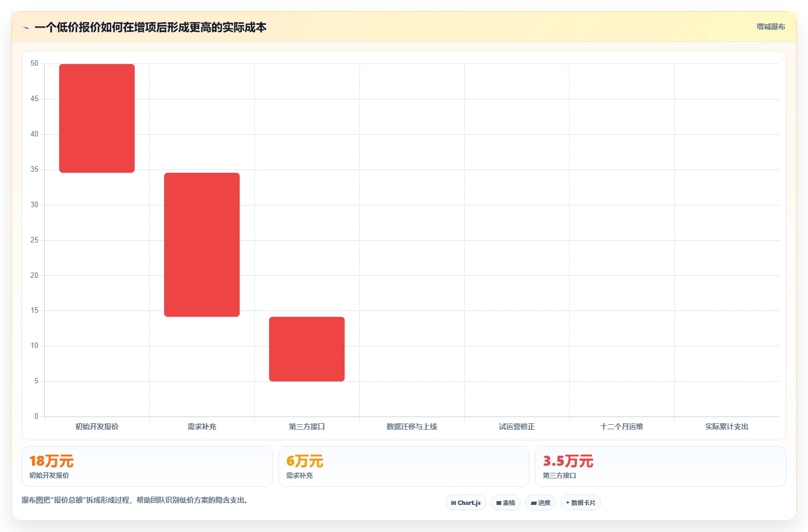Click the y-axis value 15
Screen dimensions: 808x532
coord(34,310)
